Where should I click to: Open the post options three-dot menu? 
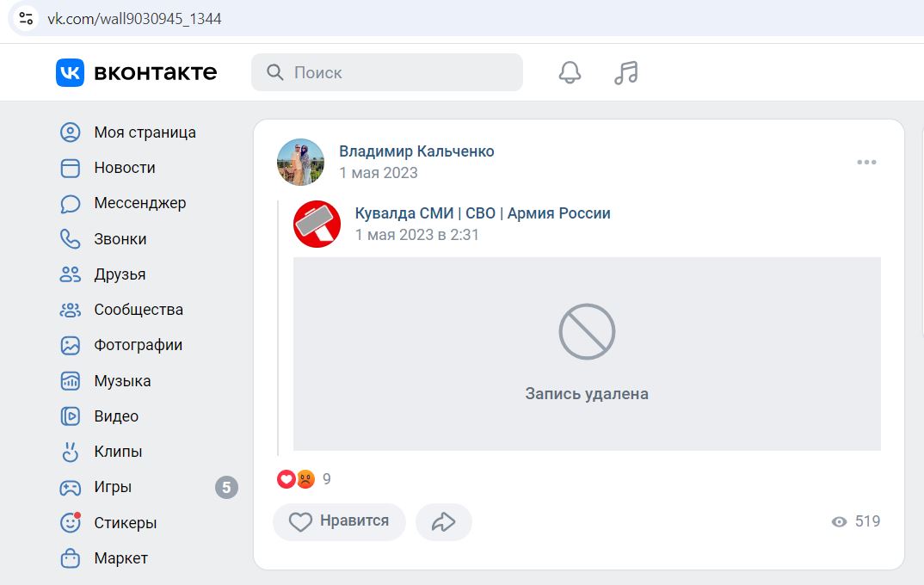point(866,162)
